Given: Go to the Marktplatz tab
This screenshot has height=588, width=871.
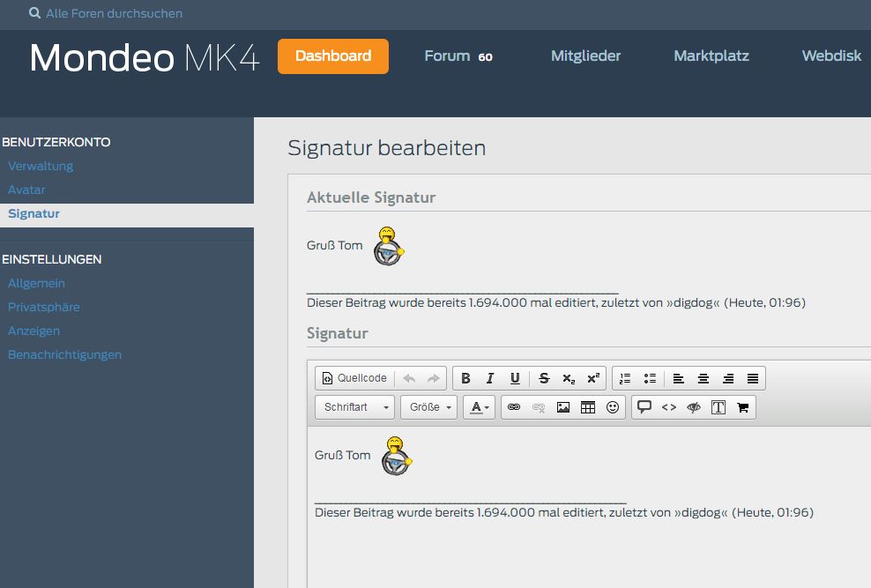Looking at the screenshot, I should tap(711, 56).
